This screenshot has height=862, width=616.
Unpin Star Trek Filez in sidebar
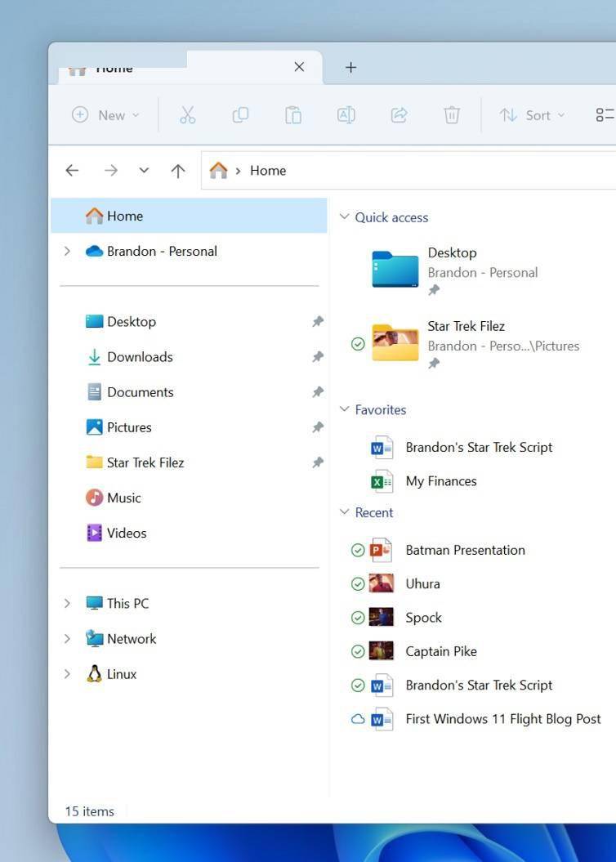[x=318, y=462]
